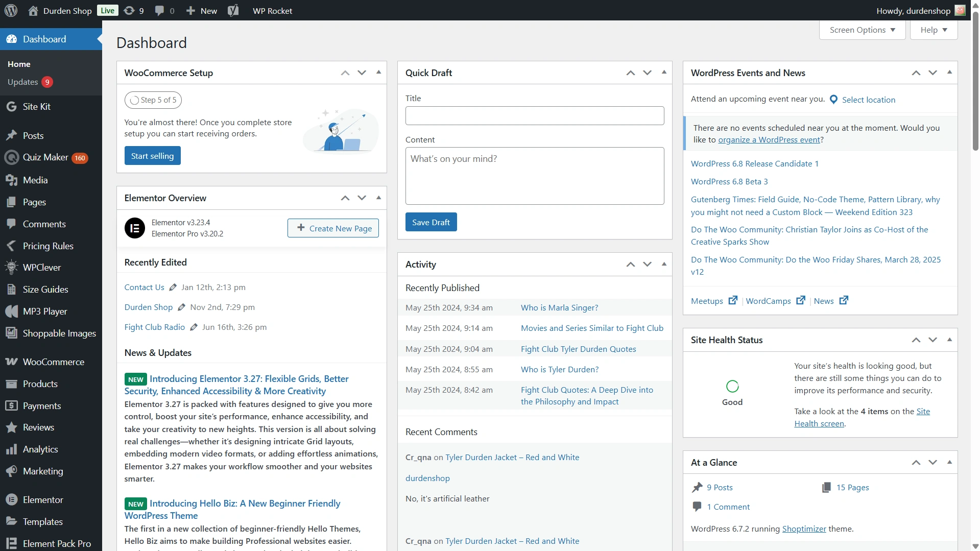The height and width of the screenshot is (551, 980).
Task: Edit the Contact Us page link
Action: point(144,287)
